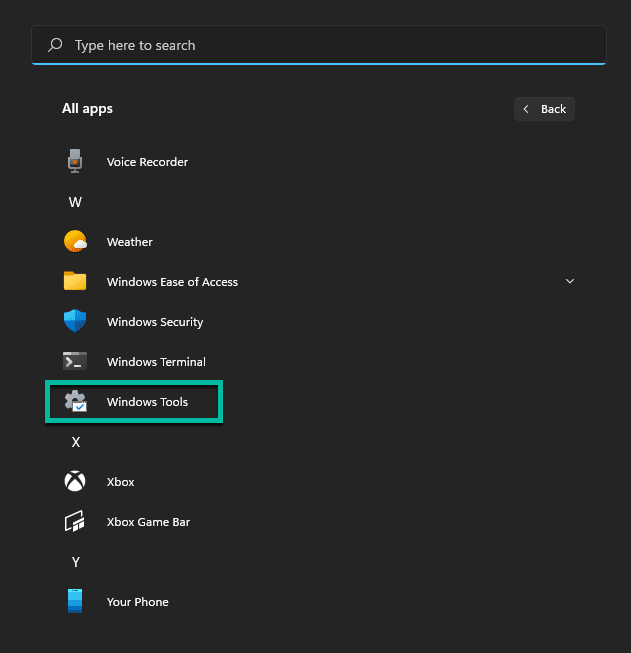Image resolution: width=631 pixels, height=653 pixels.
Task: Jump to letter W section header
Action: point(75,202)
